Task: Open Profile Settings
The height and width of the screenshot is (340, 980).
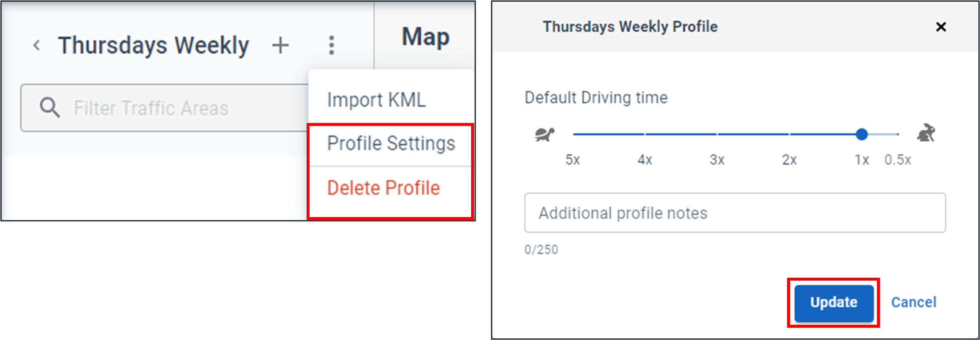Action: tap(391, 143)
